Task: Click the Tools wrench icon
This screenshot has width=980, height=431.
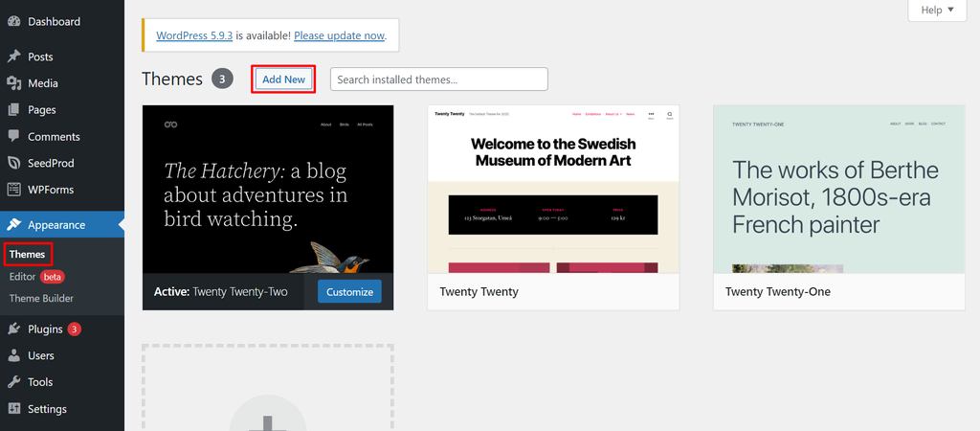Action: 13,382
